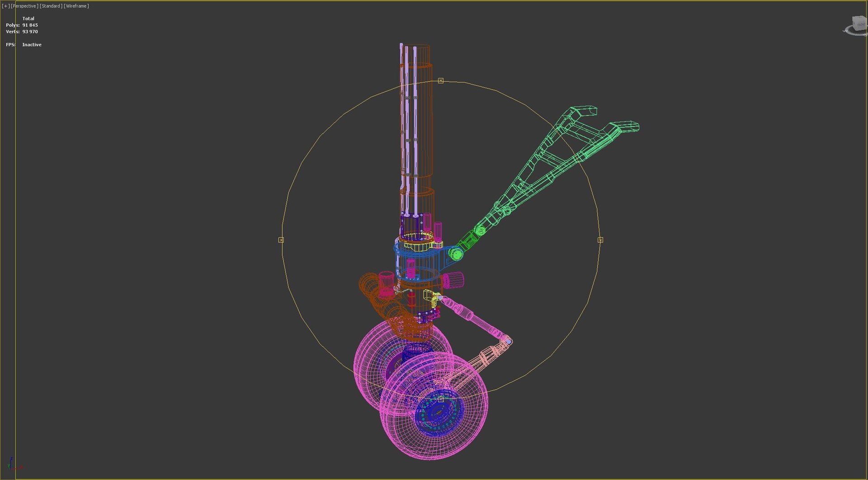Click the Verts count value 93 970
This screenshot has width=868, height=480.
point(30,32)
